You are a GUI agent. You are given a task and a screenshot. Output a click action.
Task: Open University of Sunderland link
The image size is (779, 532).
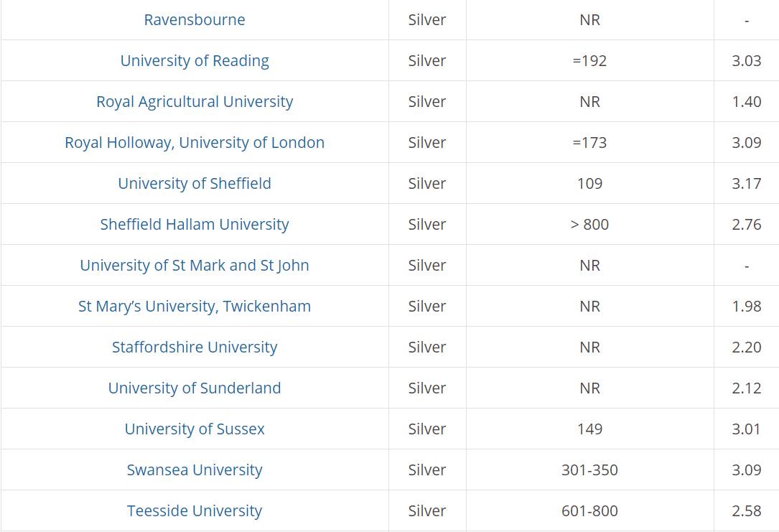click(195, 388)
